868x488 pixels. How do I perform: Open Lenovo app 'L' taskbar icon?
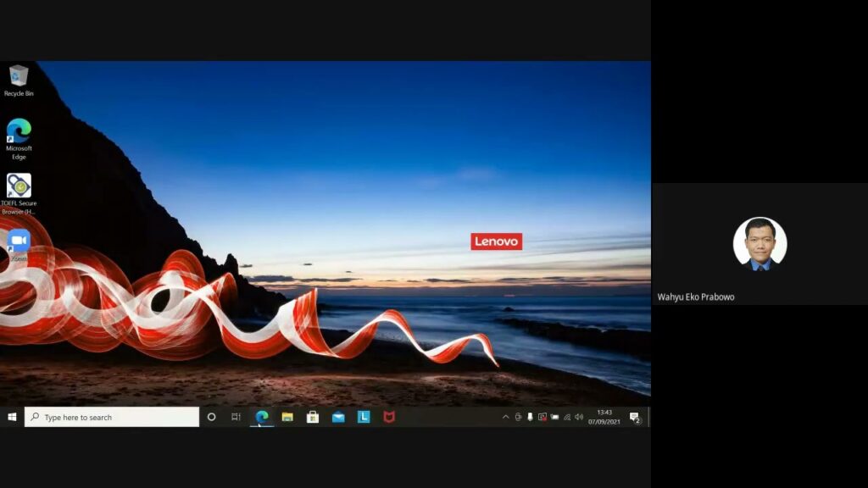pyautogui.click(x=364, y=417)
